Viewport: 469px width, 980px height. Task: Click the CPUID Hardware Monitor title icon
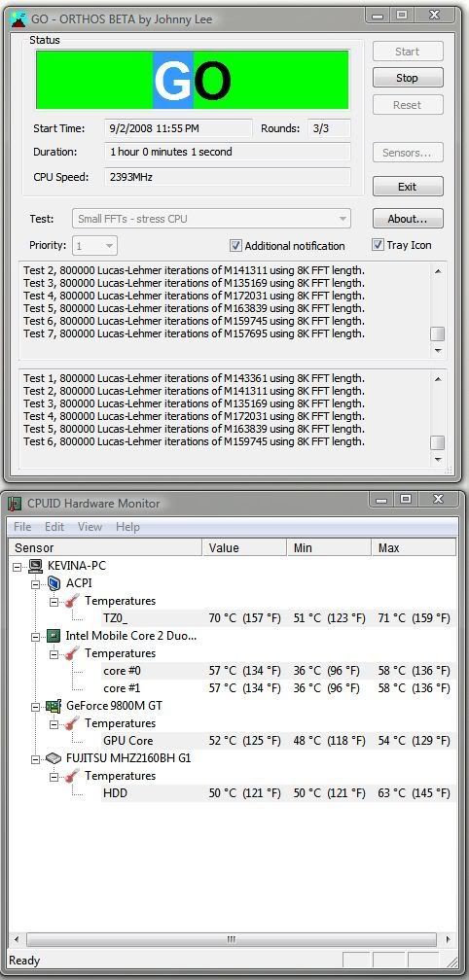tap(15, 504)
